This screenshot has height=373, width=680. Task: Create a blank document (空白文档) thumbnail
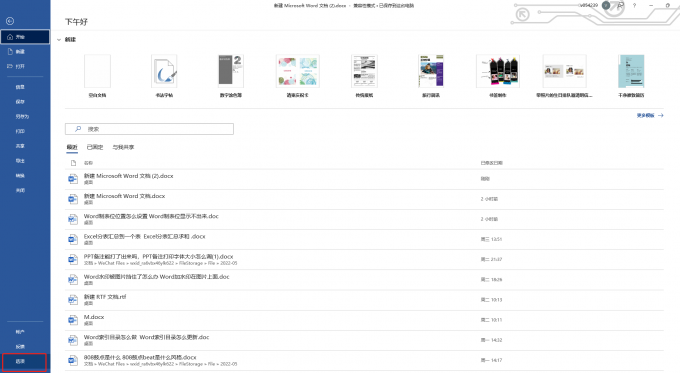point(97,71)
